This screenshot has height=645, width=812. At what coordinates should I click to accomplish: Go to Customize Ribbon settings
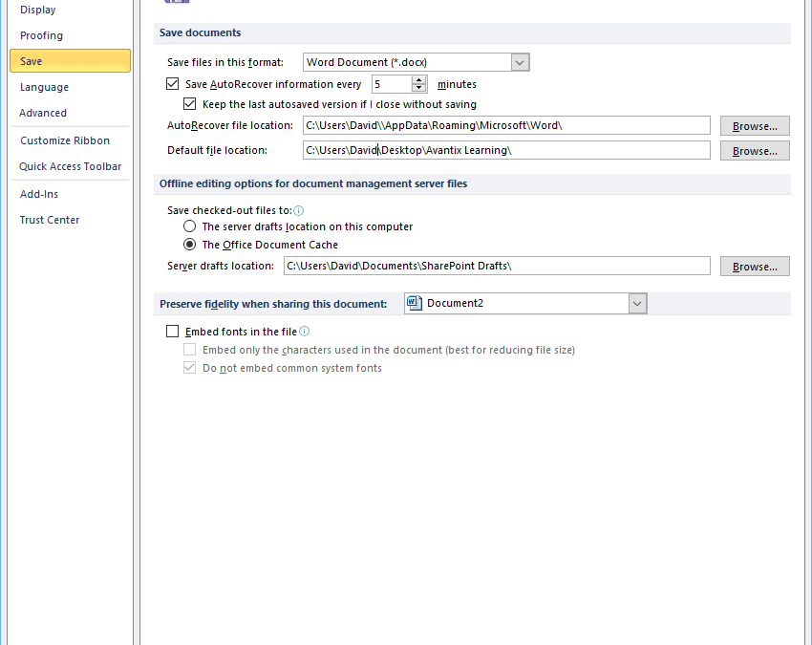65,140
